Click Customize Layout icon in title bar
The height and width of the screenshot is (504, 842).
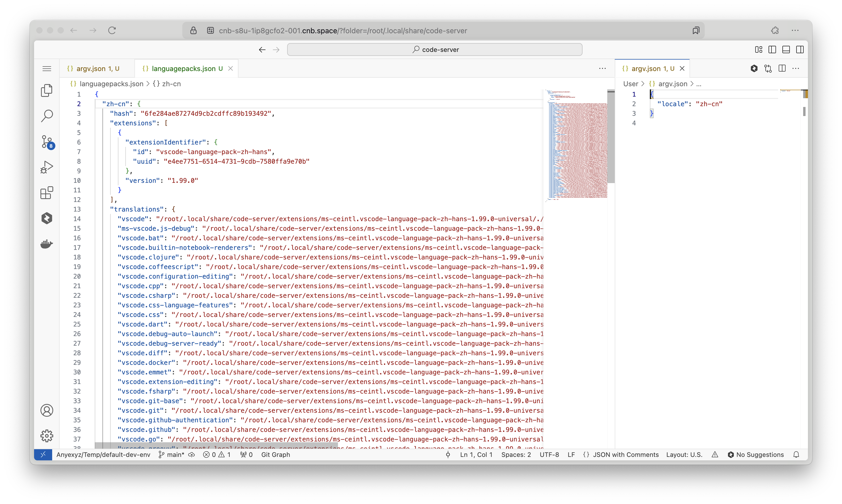[x=758, y=49]
